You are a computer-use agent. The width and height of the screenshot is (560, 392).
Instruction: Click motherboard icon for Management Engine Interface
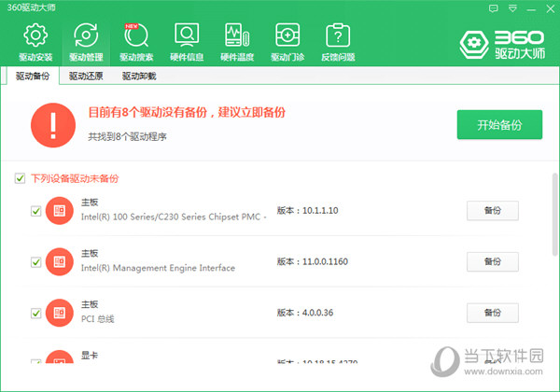click(x=60, y=261)
